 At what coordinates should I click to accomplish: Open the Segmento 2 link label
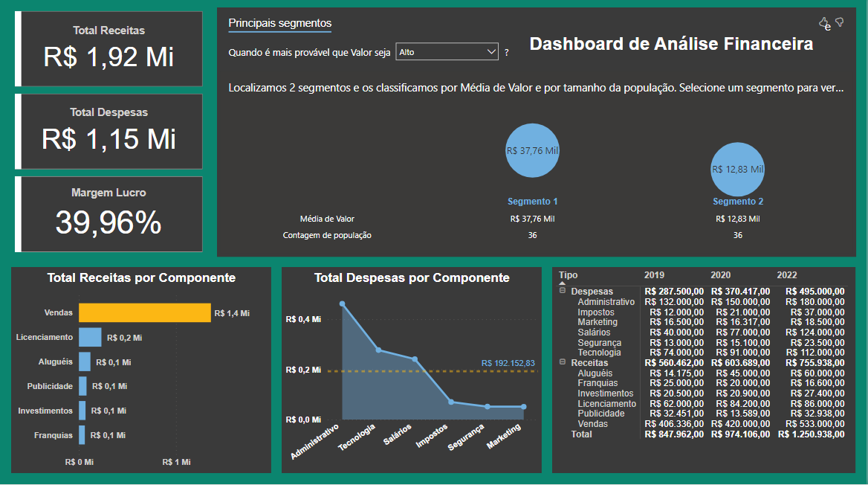[x=737, y=202]
